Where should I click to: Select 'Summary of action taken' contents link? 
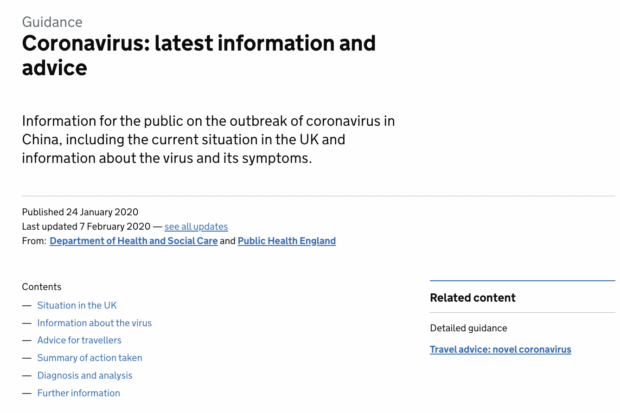(x=89, y=358)
